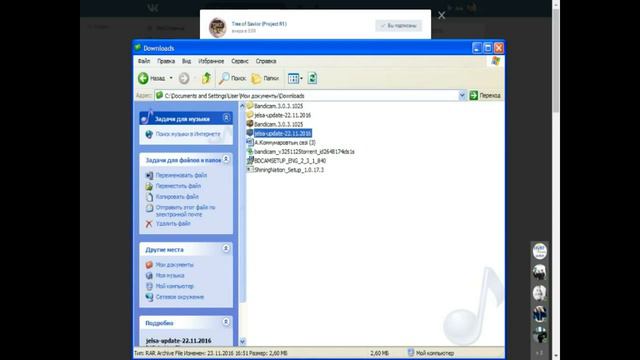Click the green sync folder toolbar icon
The width and height of the screenshot is (640, 360).
pyautogui.click(x=312, y=78)
